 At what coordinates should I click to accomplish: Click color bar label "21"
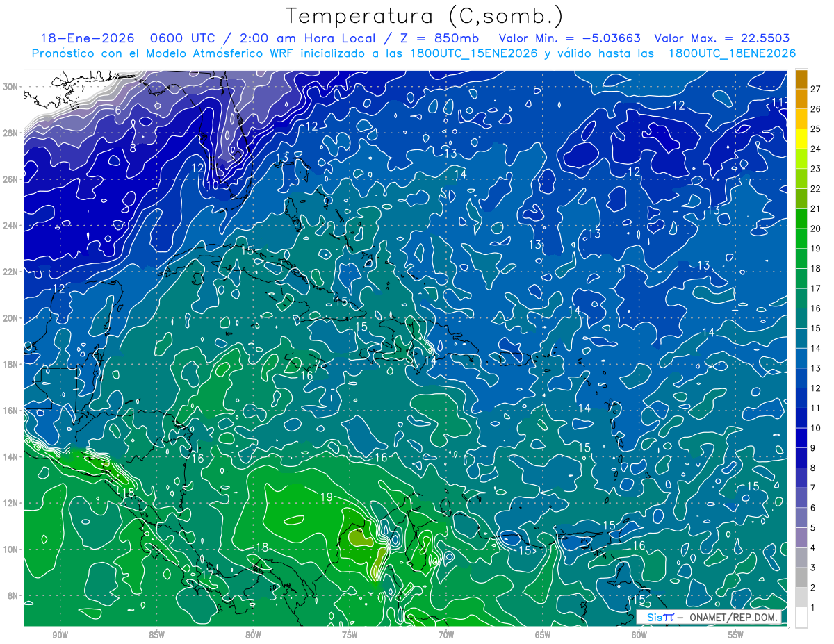click(816, 209)
